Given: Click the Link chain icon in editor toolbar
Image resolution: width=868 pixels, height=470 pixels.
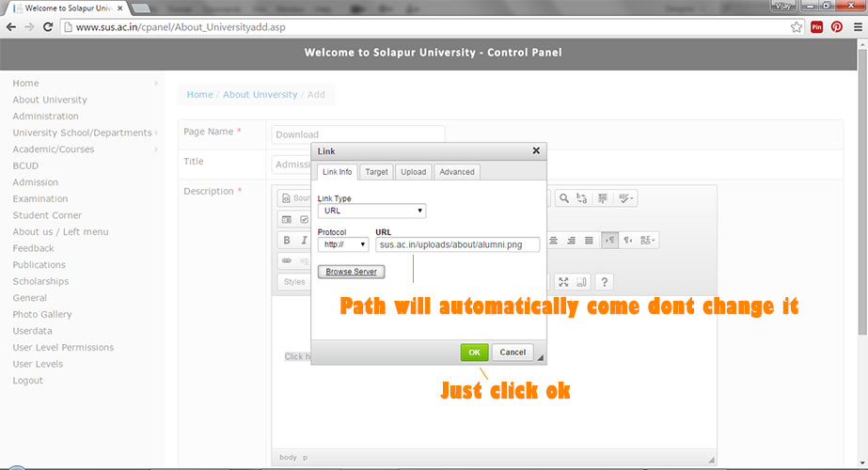Looking at the screenshot, I should (287, 260).
